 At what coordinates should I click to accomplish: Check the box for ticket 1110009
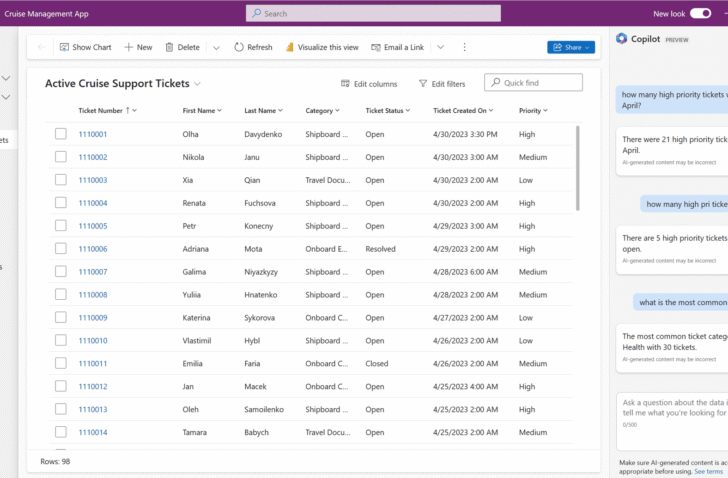click(61, 317)
